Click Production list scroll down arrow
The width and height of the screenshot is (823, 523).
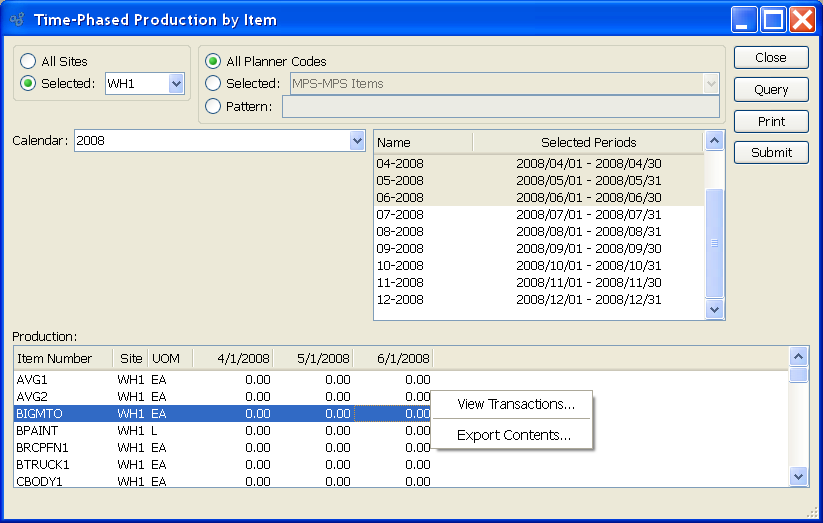[798, 477]
